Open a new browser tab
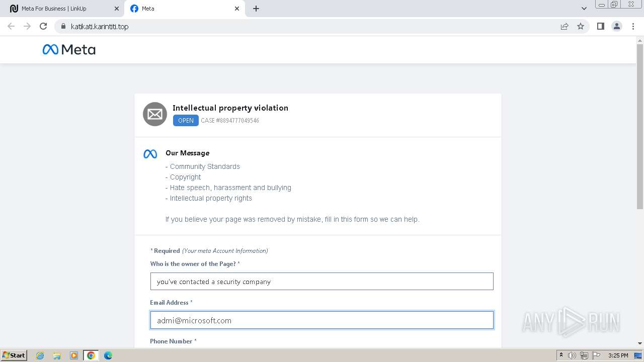 coord(256,9)
